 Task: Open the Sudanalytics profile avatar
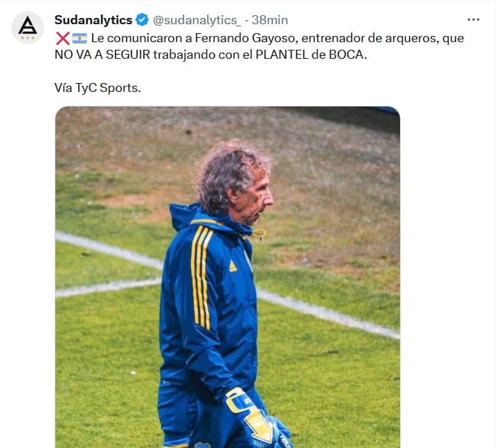tap(28, 28)
